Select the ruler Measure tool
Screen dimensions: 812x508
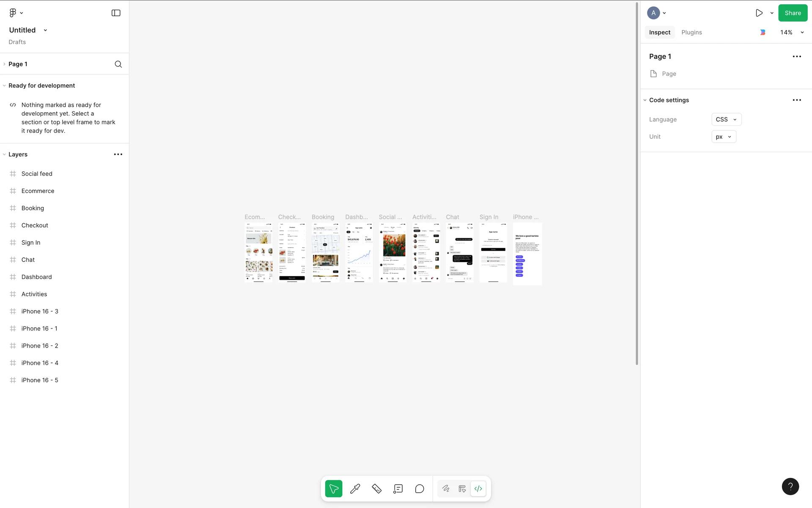pos(376,489)
